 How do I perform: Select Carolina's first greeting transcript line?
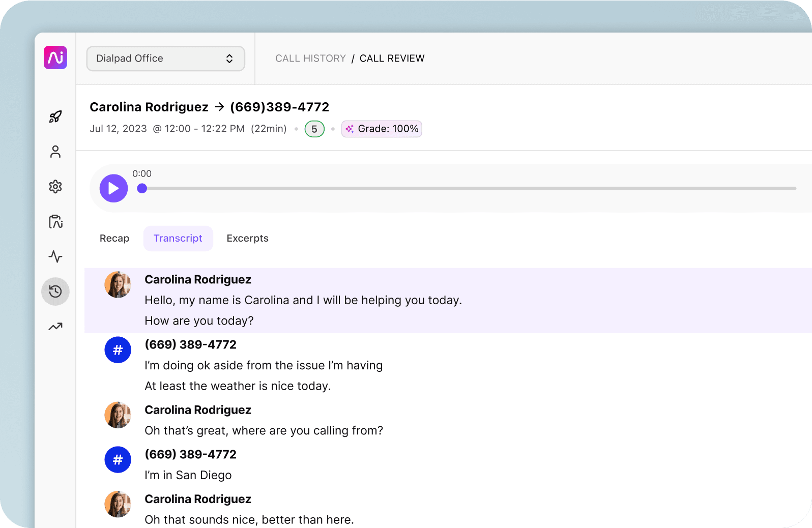[303, 300]
